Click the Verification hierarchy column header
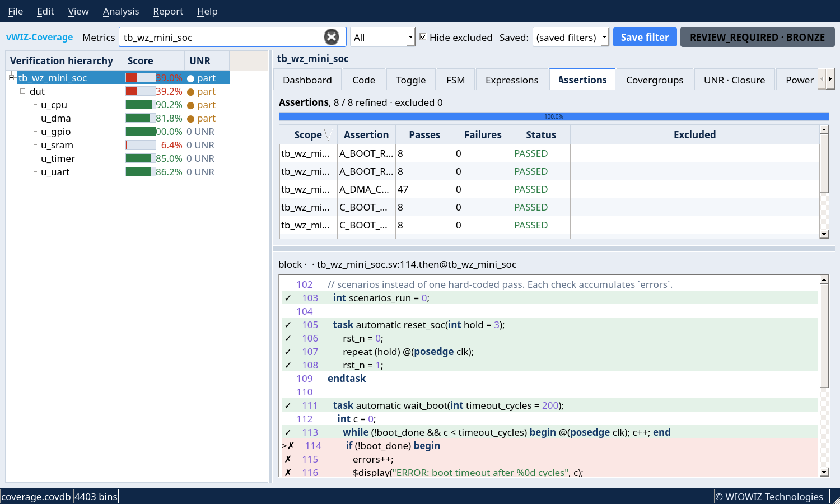Image resolution: width=840 pixels, height=504 pixels. coord(64,60)
